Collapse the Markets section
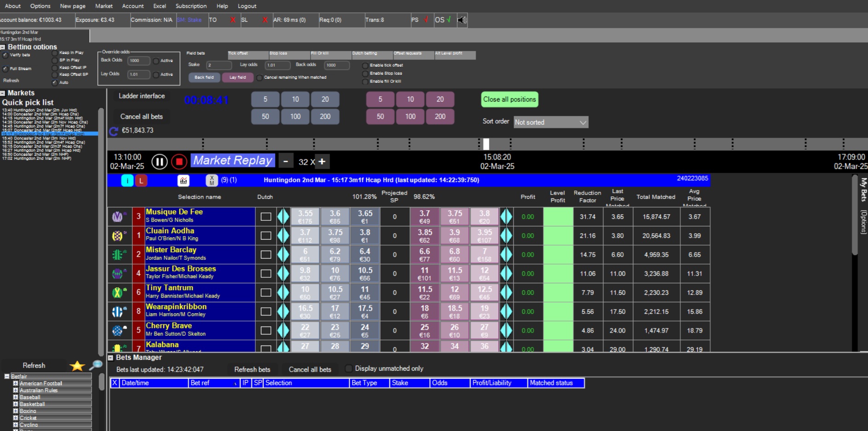868x431 pixels. (3, 93)
